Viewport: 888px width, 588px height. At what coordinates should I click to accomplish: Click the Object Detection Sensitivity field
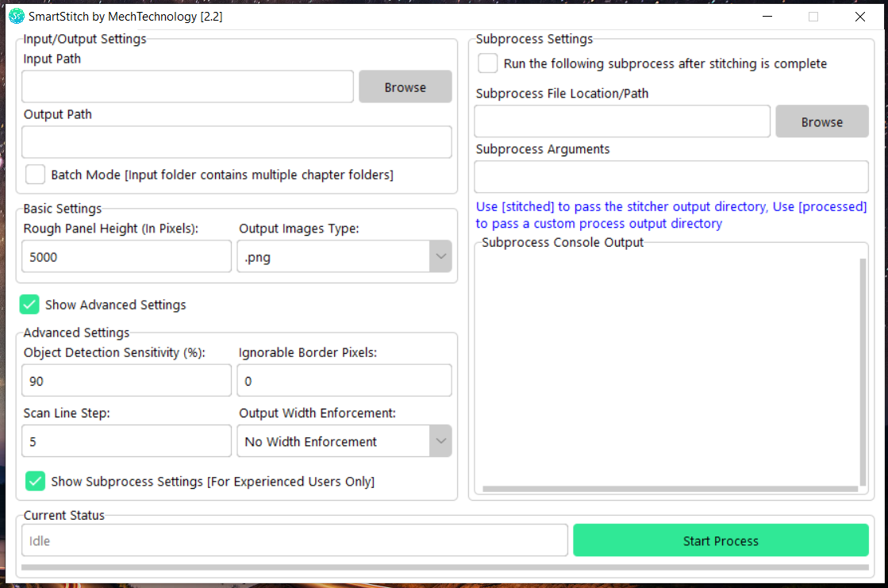(126, 381)
